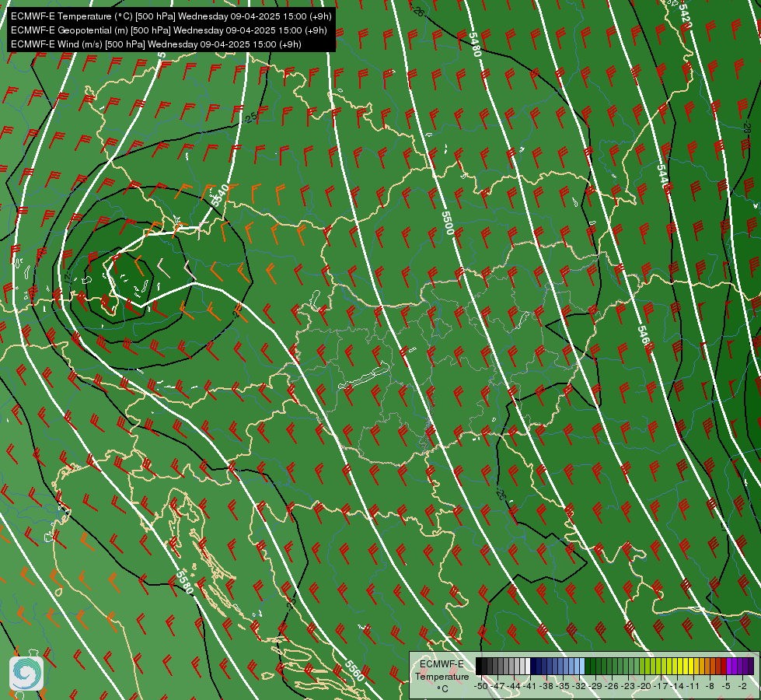Click the -14 legend tick value
The image size is (761, 700).
tap(677, 686)
